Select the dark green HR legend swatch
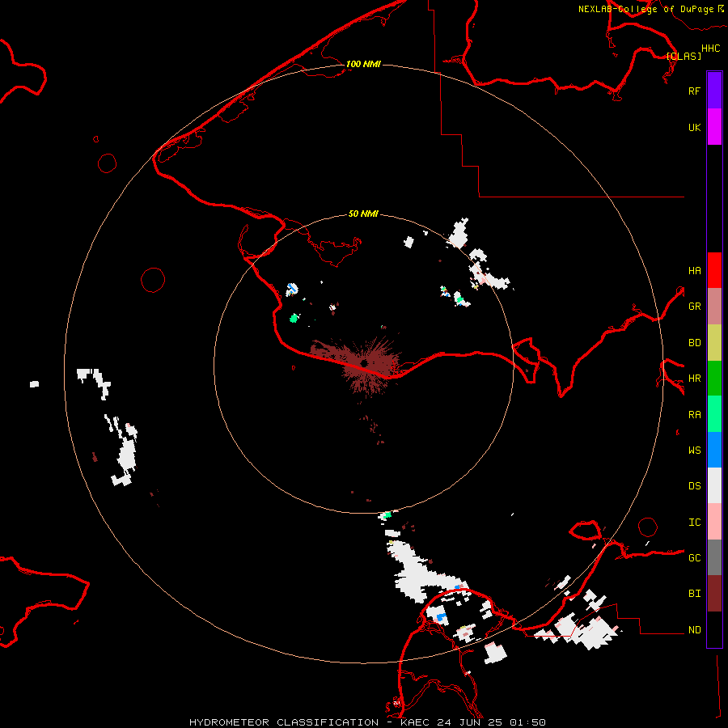The width and height of the screenshot is (728, 728). tap(714, 379)
